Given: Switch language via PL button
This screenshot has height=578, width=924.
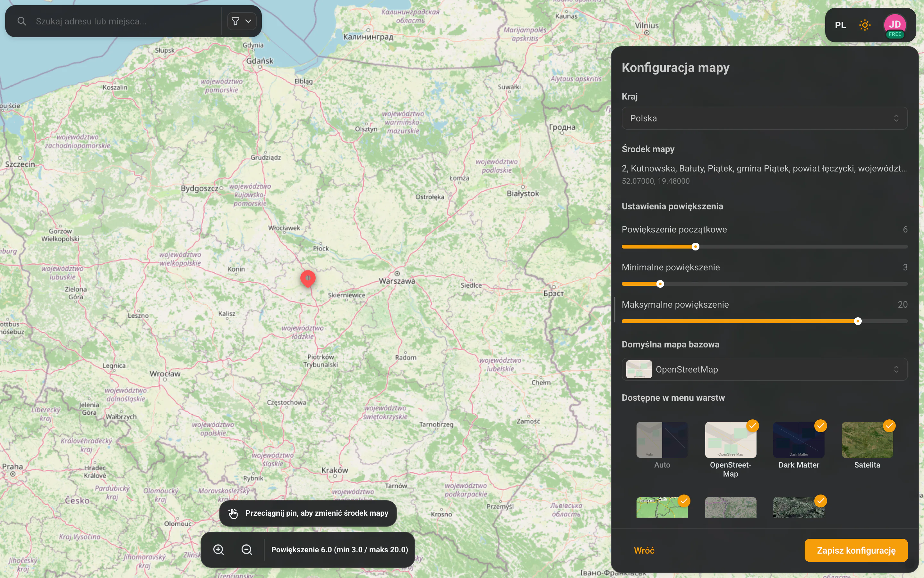Looking at the screenshot, I should tap(840, 25).
